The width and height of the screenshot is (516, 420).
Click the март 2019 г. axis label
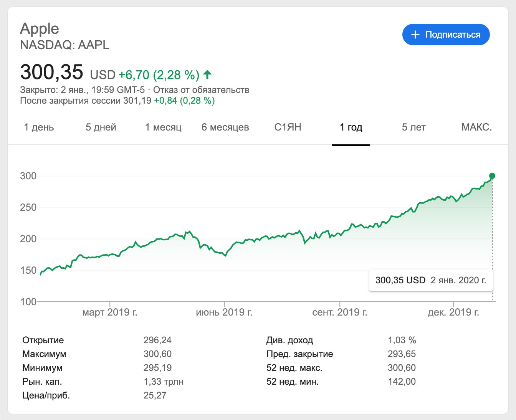tap(110, 312)
